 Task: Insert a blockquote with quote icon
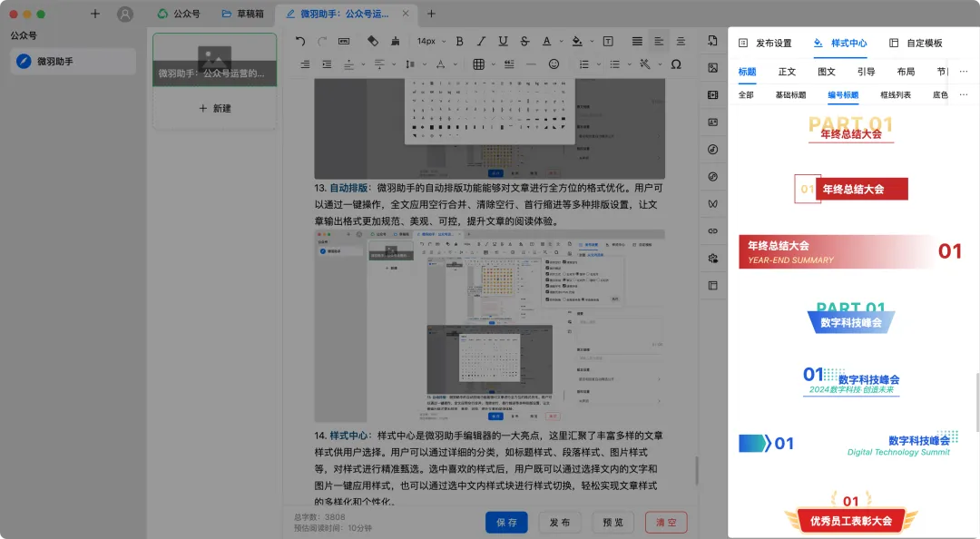coord(509,64)
